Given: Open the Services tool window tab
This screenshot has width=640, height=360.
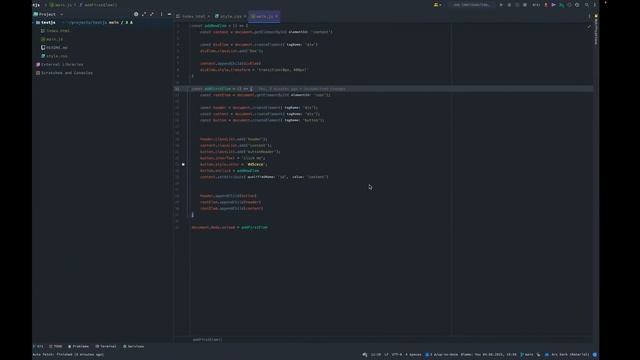Looking at the screenshot, I should click(133, 346).
